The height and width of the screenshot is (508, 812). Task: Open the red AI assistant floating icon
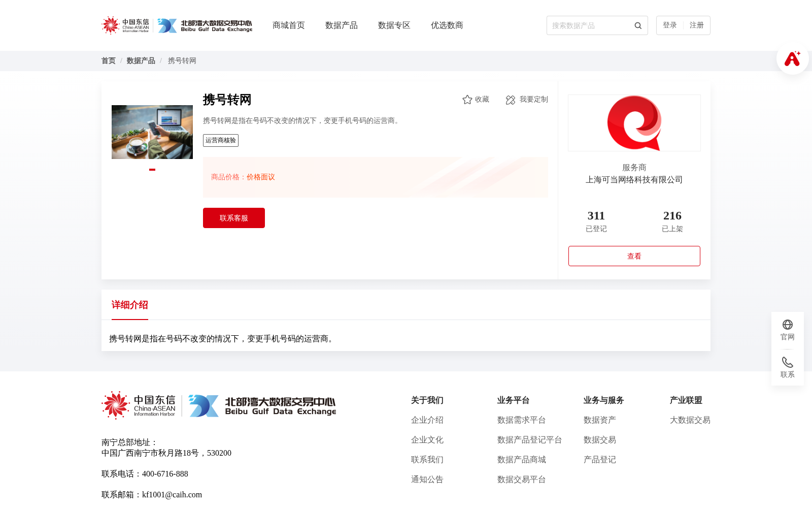(792, 58)
